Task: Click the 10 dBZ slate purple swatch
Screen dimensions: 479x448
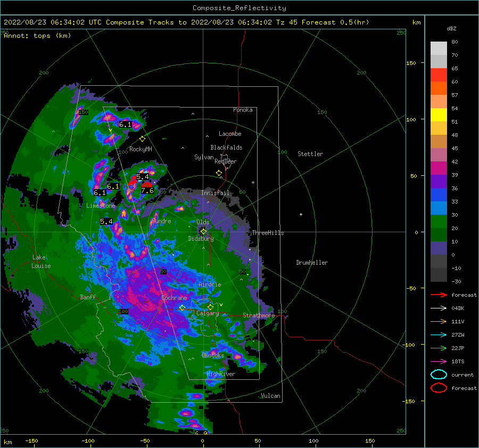Action: tap(439, 248)
